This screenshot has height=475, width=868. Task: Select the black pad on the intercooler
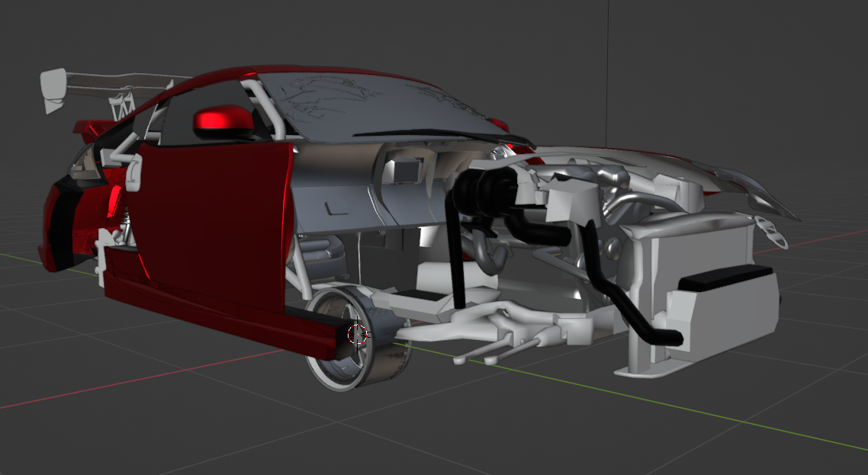tap(725, 277)
